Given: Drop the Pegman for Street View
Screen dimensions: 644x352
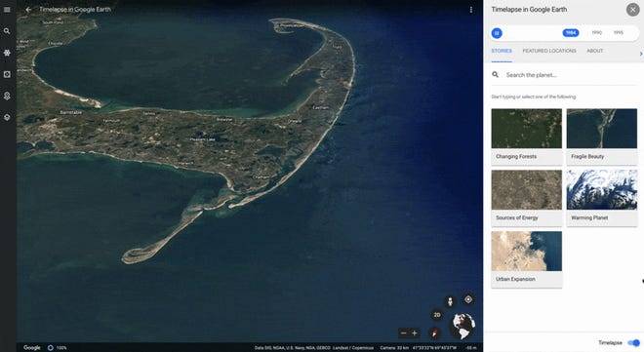Looking at the screenshot, I should [450, 302].
